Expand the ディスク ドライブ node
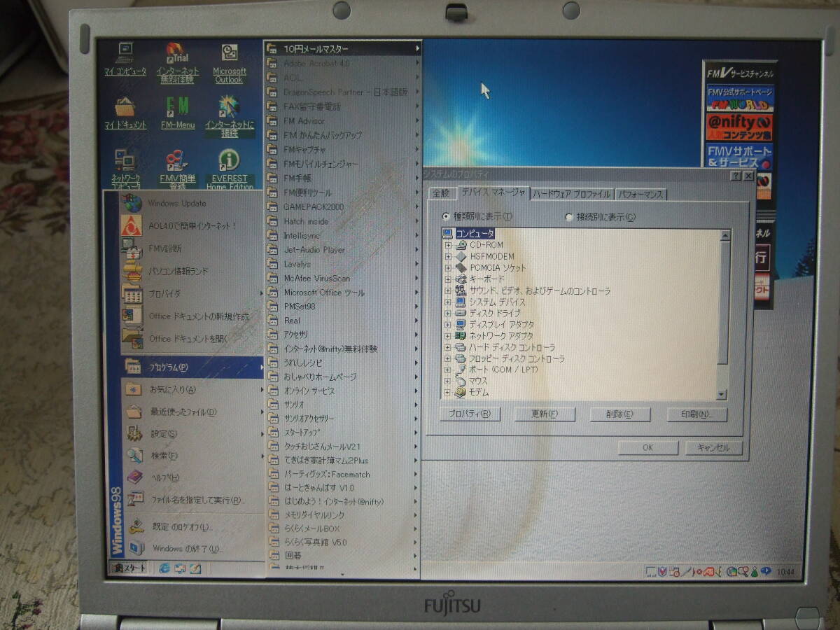The image size is (840, 630). coord(448,313)
